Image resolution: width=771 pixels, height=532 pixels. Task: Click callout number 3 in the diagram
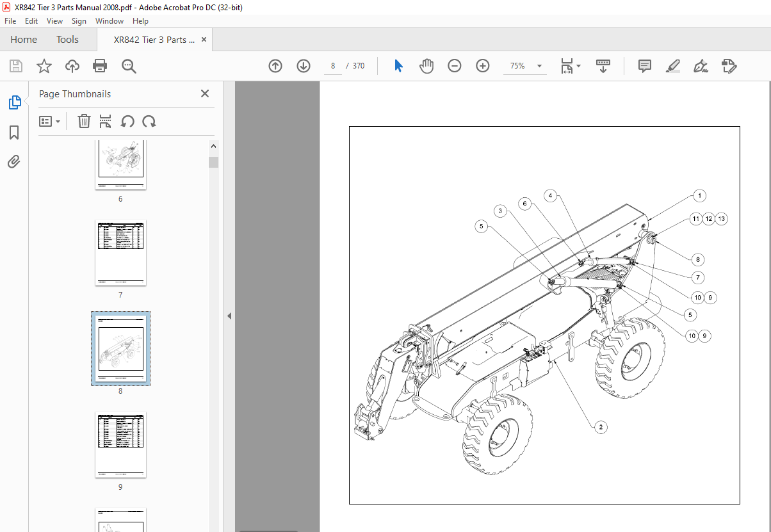[x=500, y=211]
